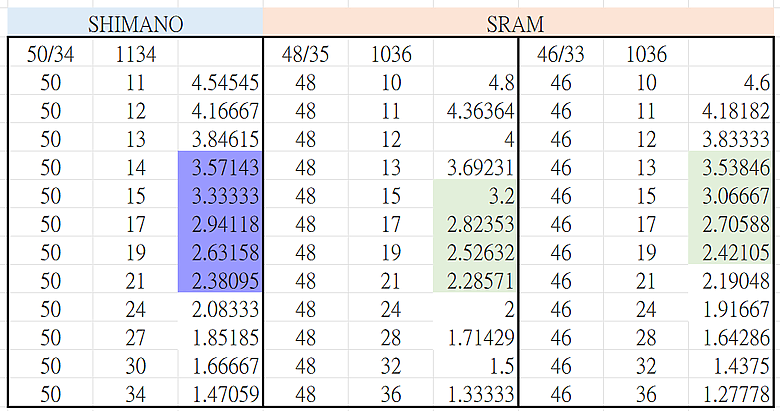Click cog 14 in the 3.57143 row
This screenshot has width=780, height=411.
point(135,167)
